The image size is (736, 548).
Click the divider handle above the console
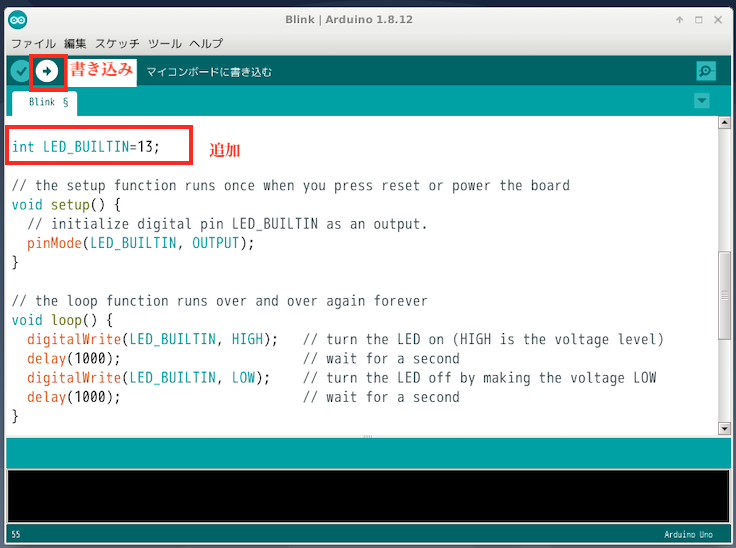tap(367, 437)
